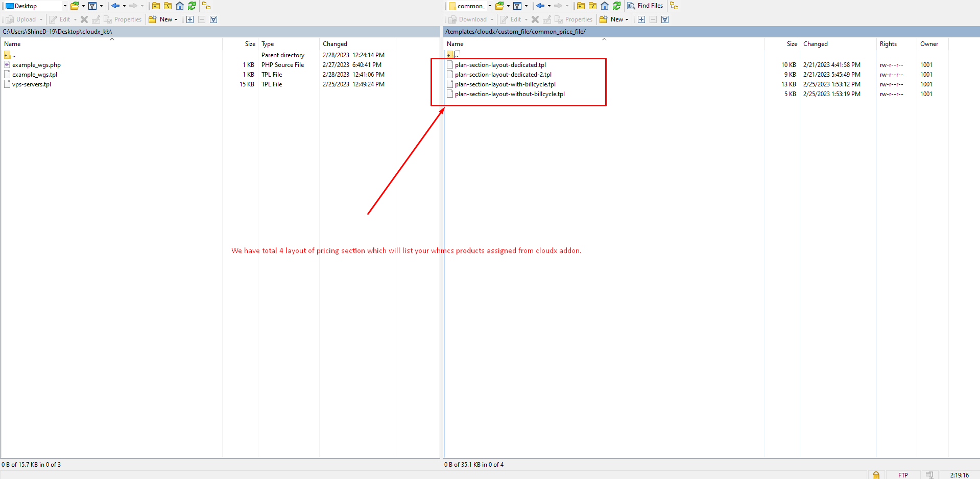Refresh the local panel directory listing
The height and width of the screenshot is (479, 980).
click(x=192, y=6)
